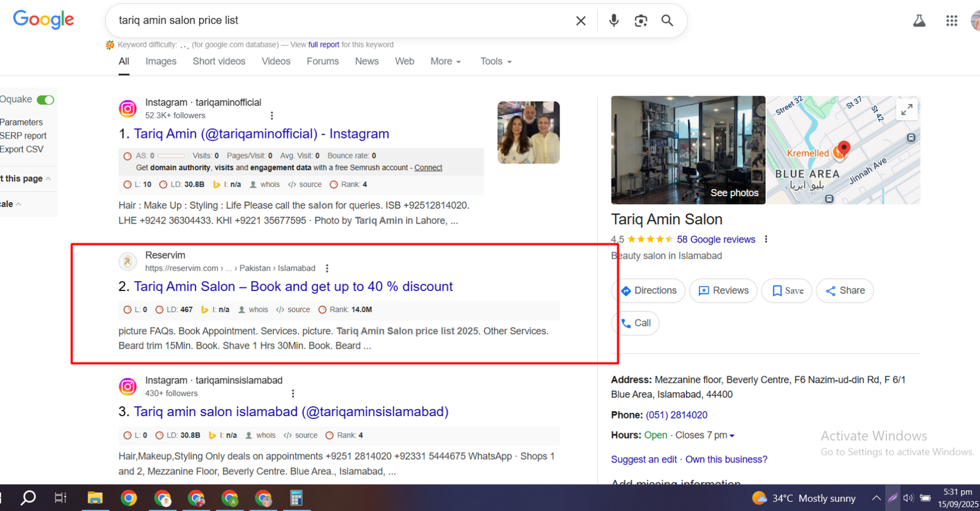
Task: Open File Explorer from the taskbar
Action: click(x=95, y=498)
